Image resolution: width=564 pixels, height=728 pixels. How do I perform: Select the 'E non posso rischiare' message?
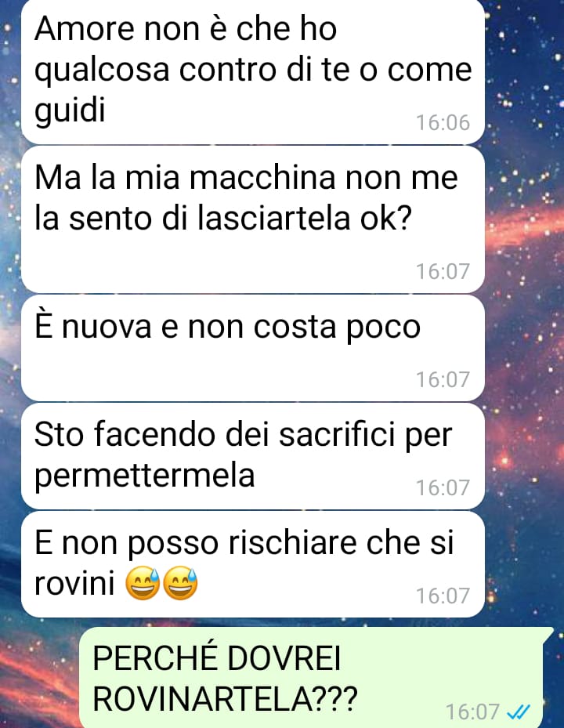(253, 564)
